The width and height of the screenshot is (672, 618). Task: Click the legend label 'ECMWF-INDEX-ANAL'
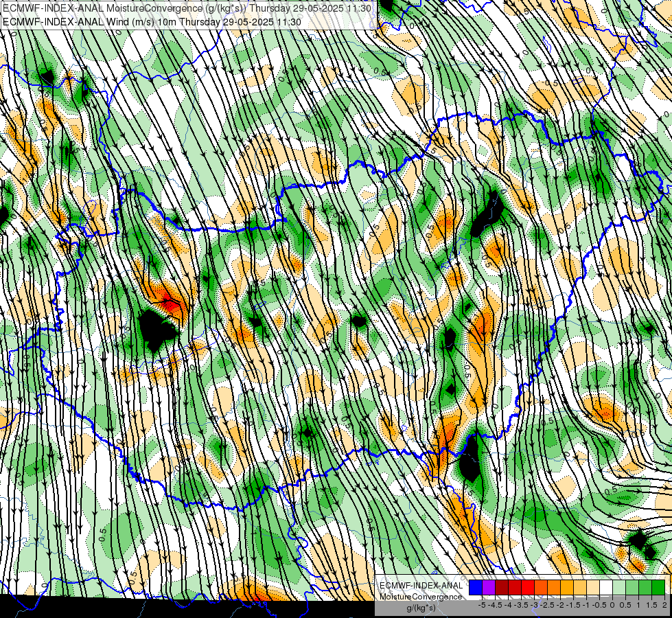pos(421,586)
